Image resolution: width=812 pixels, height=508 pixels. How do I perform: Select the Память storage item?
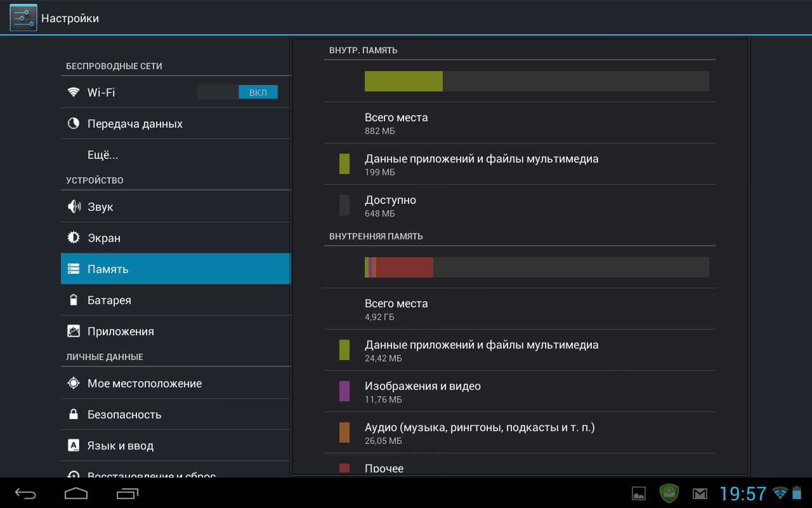(x=175, y=269)
